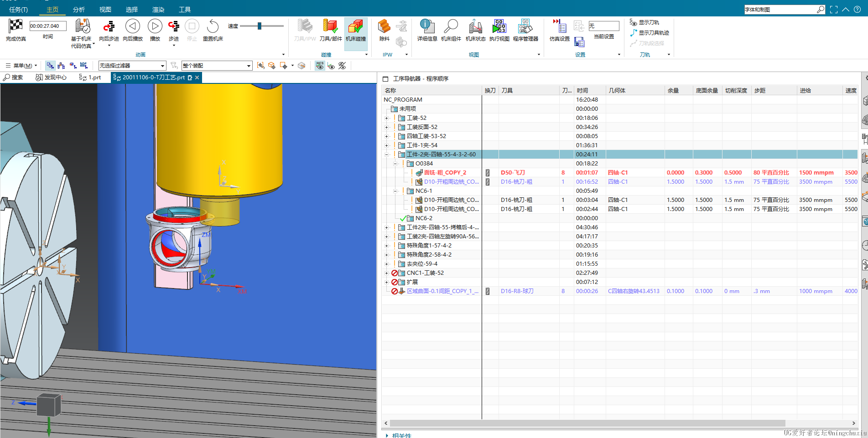Collapse the 工件-2夹-四轴-55-4-3-2-60 group

coord(387,155)
